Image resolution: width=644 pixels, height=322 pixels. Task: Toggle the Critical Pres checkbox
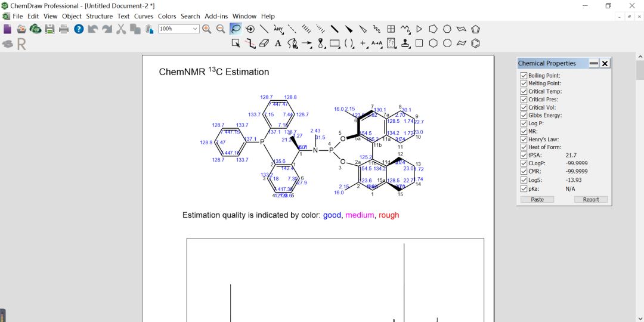[524, 100]
